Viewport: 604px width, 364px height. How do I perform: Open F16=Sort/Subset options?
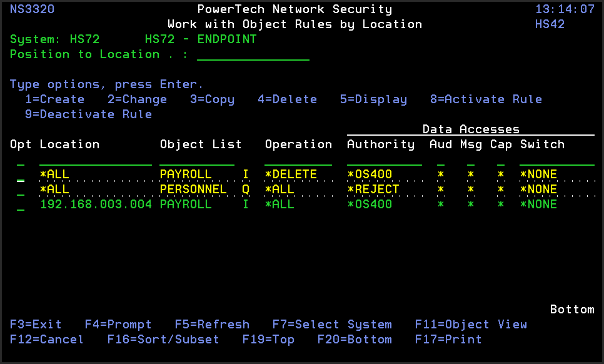tap(163, 340)
